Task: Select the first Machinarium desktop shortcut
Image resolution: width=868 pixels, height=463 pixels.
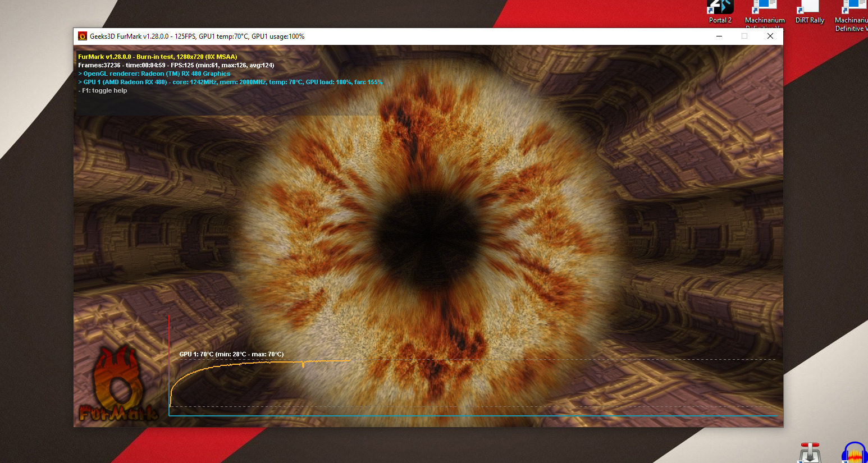Action: click(765, 15)
